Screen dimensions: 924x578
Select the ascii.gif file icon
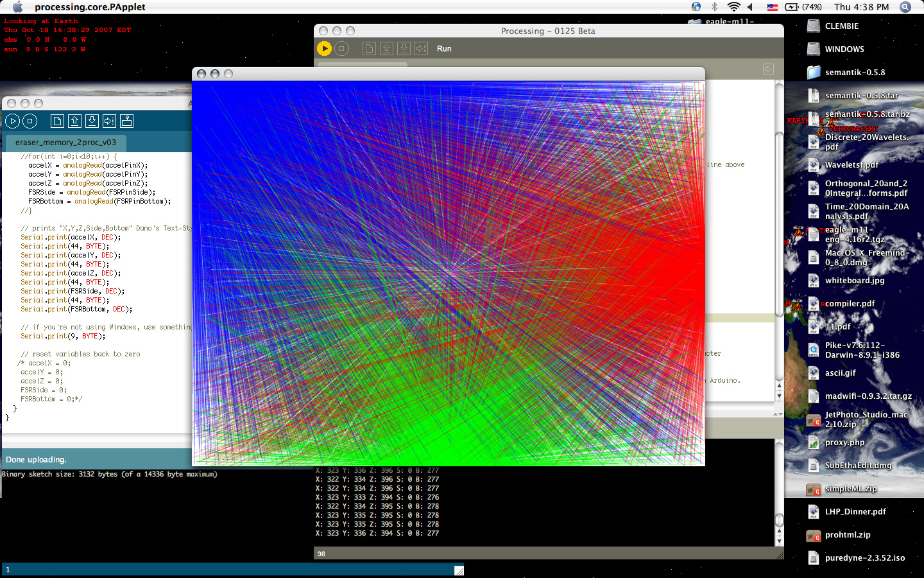(814, 373)
